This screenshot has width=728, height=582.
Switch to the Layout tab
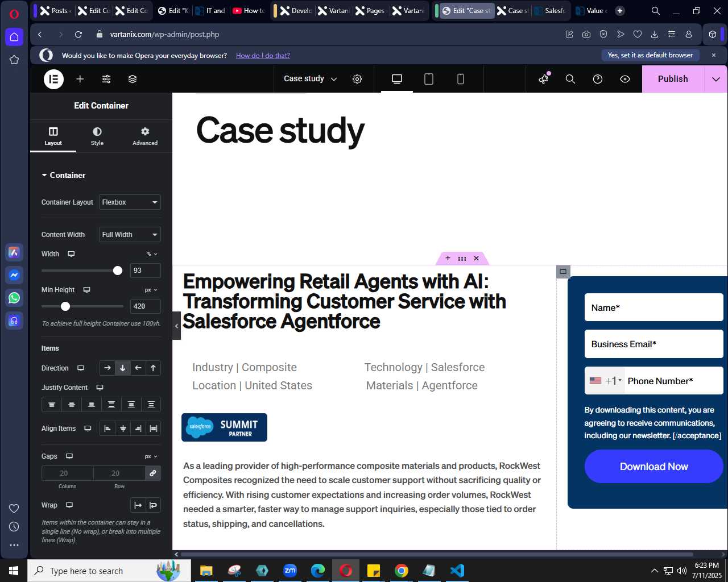point(53,136)
